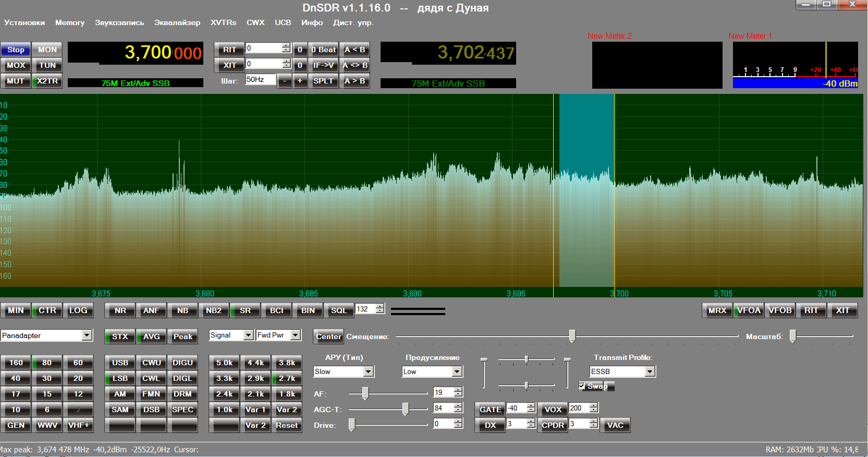Expand the Slow AGC type dropdown
The width and height of the screenshot is (868, 457).
tap(369, 371)
